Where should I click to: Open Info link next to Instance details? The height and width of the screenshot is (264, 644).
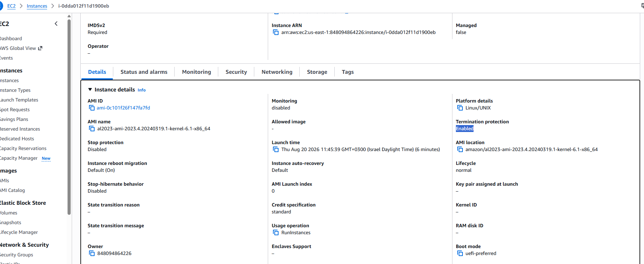click(x=142, y=90)
